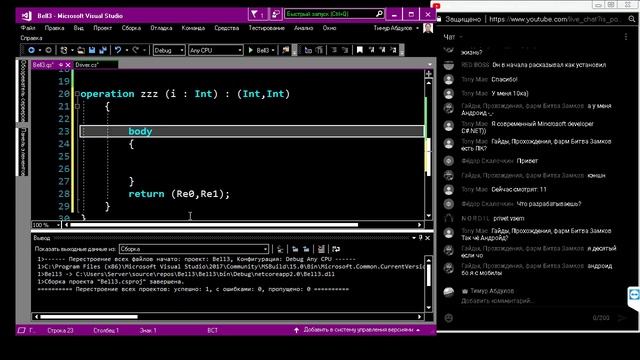Open the Отладка menu
The width and height of the screenshot is (640, 360).
[161, 28]
